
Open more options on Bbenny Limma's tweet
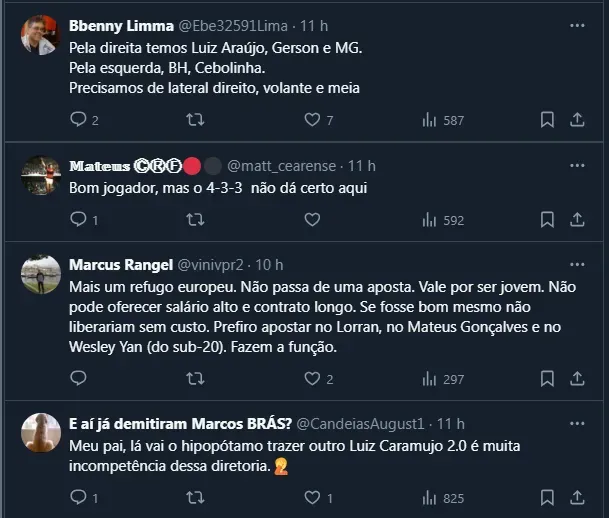pyautogui.click(x=577, y=25)
